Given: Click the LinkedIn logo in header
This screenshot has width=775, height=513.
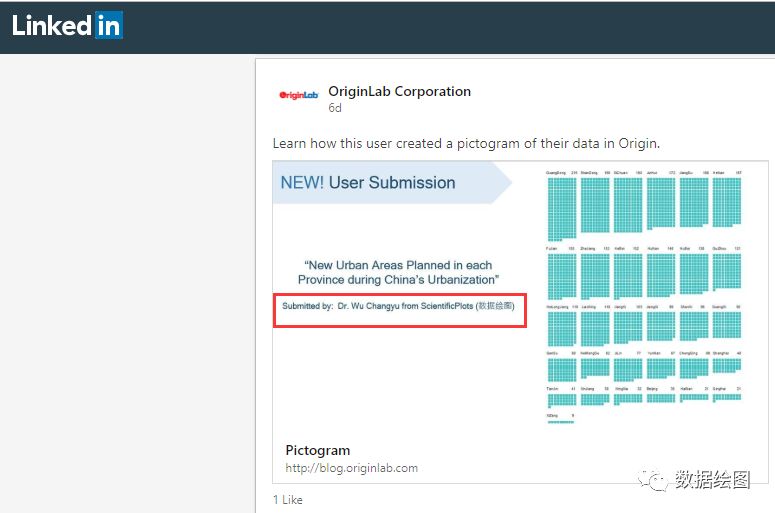Looking at the screenshot, I should tap(67, 25).
